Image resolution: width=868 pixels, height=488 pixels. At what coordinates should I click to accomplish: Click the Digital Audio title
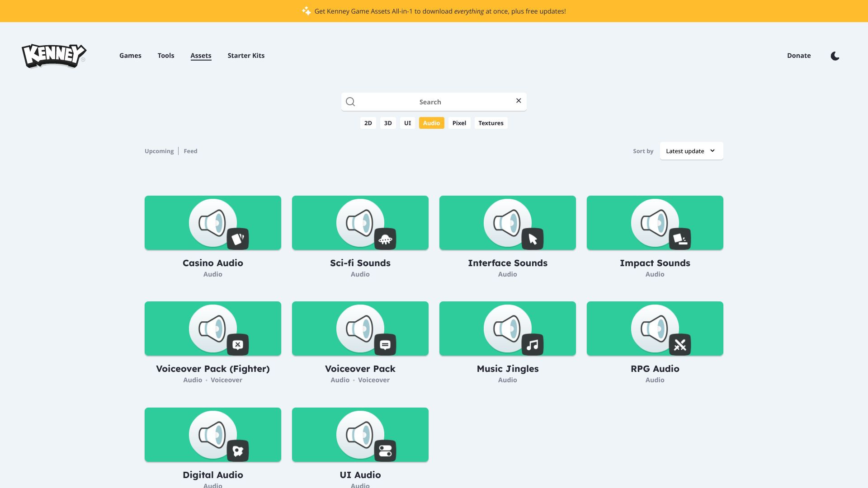pos(213,475)
